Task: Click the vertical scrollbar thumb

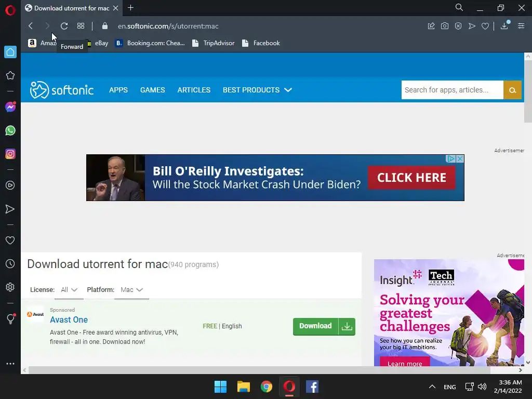Action: pyautogui.click(x=528, y=91)
